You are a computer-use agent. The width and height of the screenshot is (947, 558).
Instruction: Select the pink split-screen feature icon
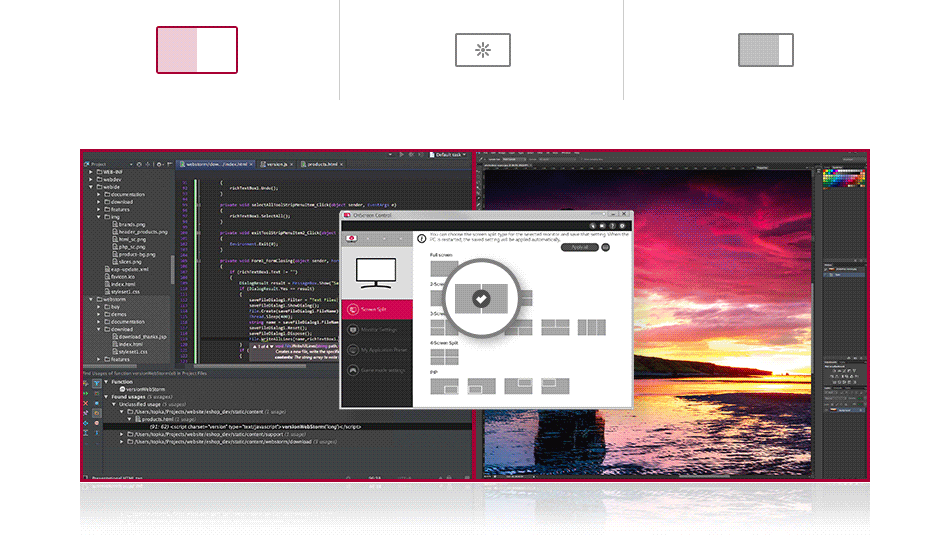197,50
